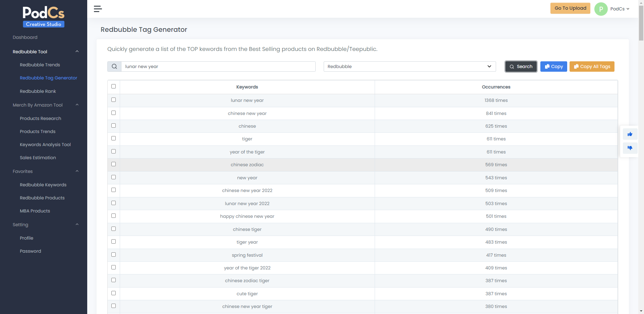
Task: Collapse the Merch By Amazon Tool section
Action: [x=77, y=105]
